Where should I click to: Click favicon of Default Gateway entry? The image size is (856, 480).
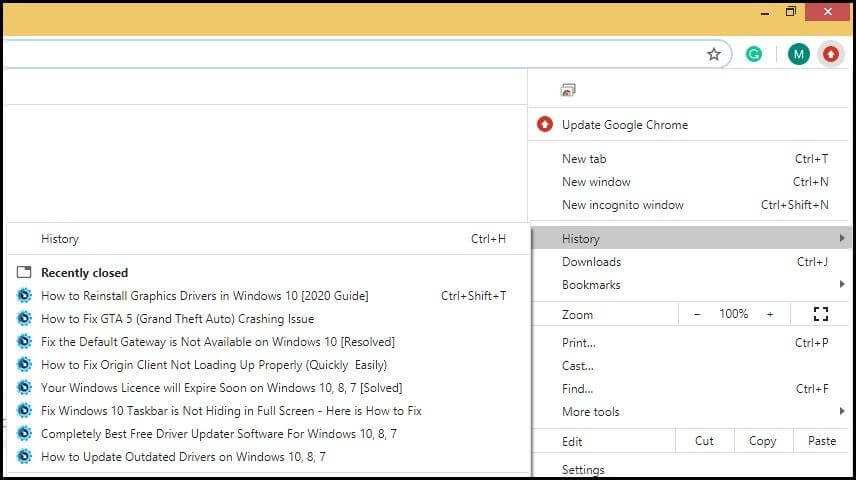(24, 341)
